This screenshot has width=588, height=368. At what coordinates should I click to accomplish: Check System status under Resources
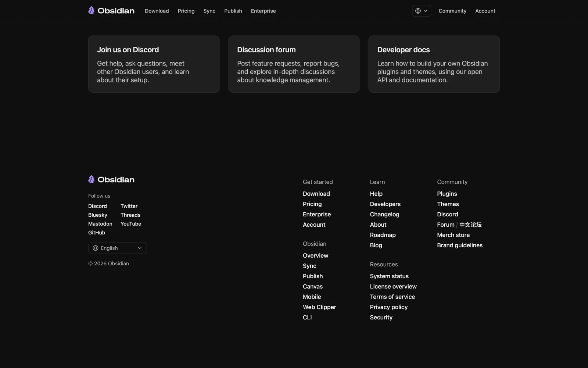389,276
